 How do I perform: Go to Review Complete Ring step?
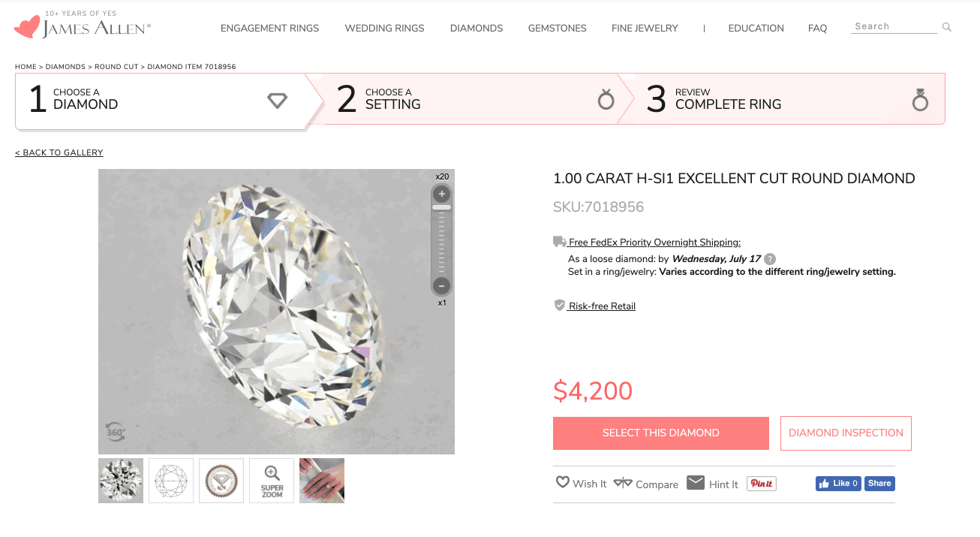(x=780, y=99)
